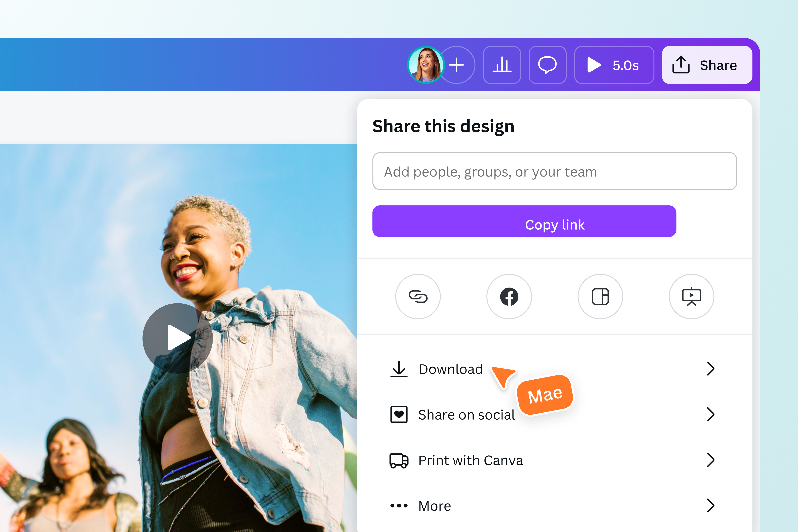Click the template layout round icon
The height and width of the screenshot is (532, 798).
click(x=600, y=296)
